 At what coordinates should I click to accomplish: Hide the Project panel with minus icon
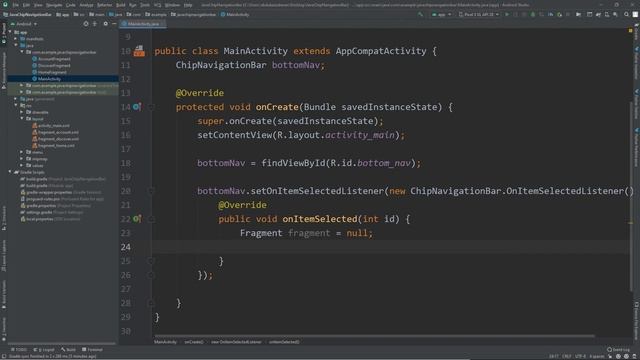click(x=114, y=24)
